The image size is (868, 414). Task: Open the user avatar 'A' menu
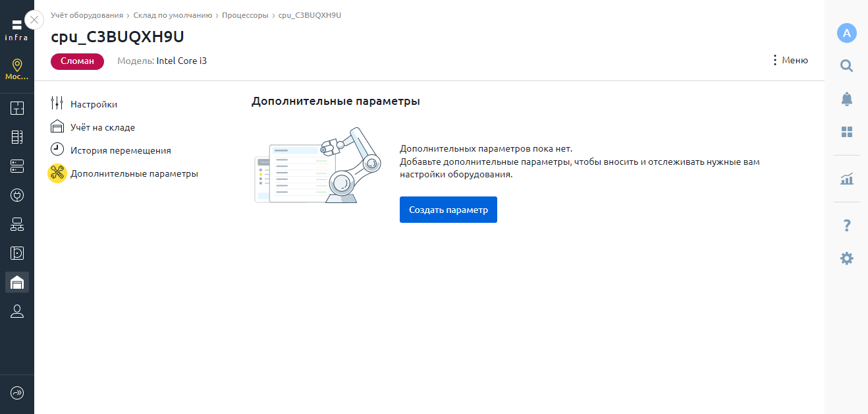coord(847,33)
